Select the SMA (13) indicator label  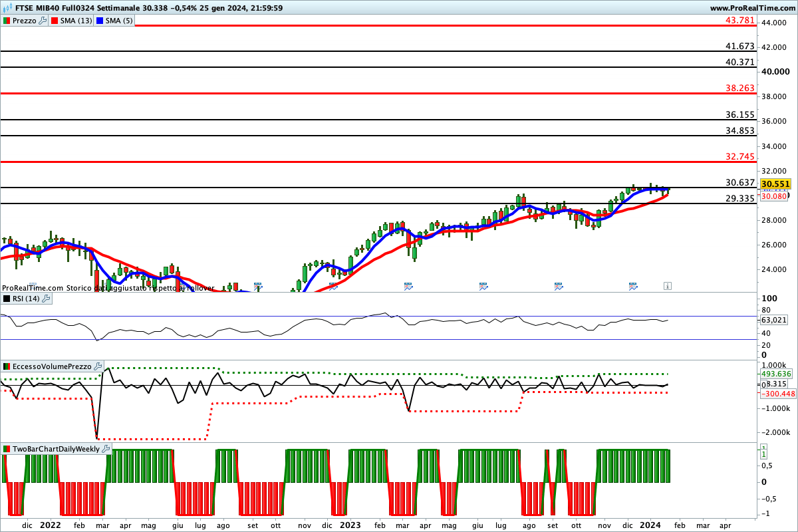[x=76, y=21]
